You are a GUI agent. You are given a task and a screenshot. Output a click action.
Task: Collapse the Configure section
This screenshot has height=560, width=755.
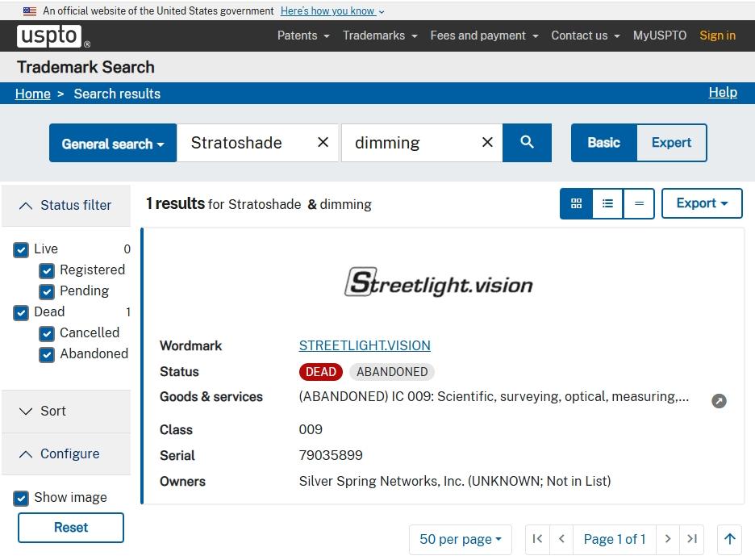(66, 453)
